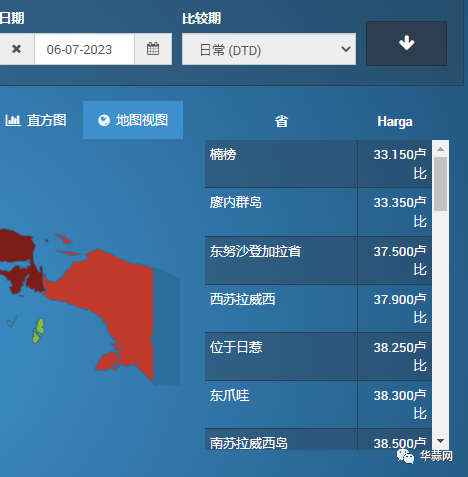Select the 地图视图 tab

tap(133, 120)
